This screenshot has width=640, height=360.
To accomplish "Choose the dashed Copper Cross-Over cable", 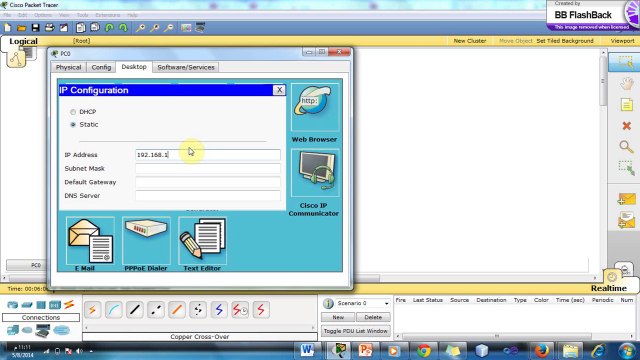I will click(156, 310).
